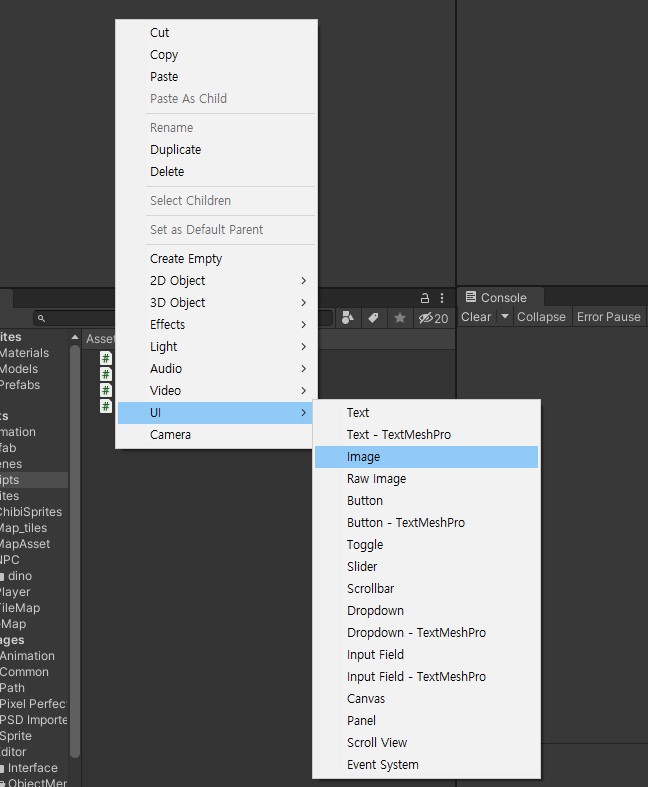Viewport: 648px width, 787px height.
Task: Select the MapAsset folder
Action: pyautogui.click(x=25, y=544)
